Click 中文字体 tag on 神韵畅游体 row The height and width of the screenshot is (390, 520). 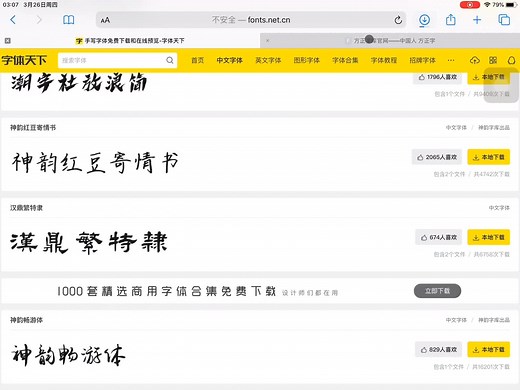click(456, 320)
